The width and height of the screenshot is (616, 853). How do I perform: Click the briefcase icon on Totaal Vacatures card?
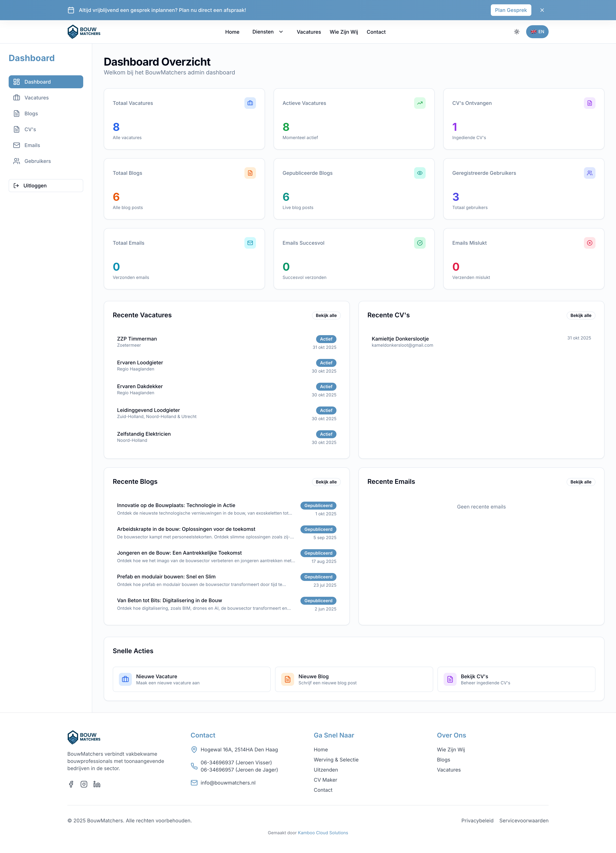[250, 103]
